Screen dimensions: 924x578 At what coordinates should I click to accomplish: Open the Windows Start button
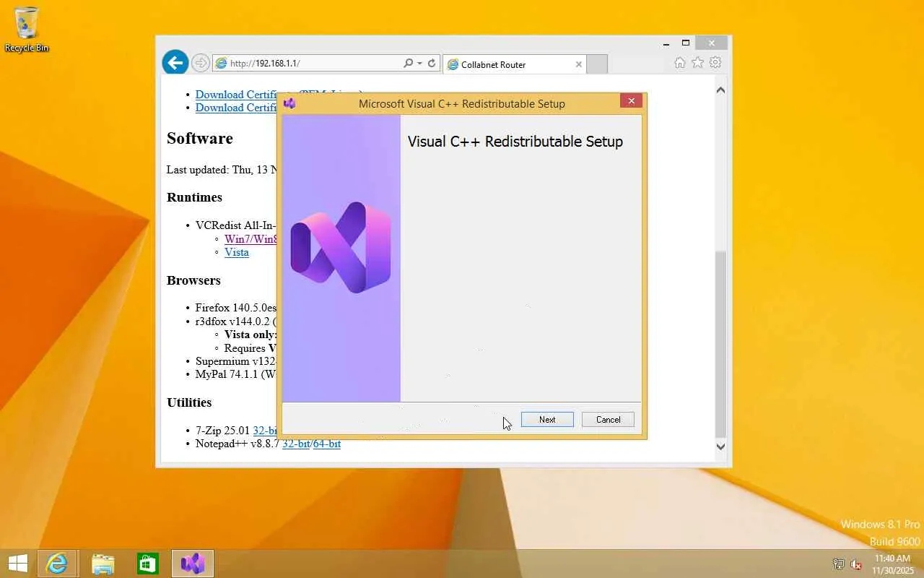(x=17, y=564)
